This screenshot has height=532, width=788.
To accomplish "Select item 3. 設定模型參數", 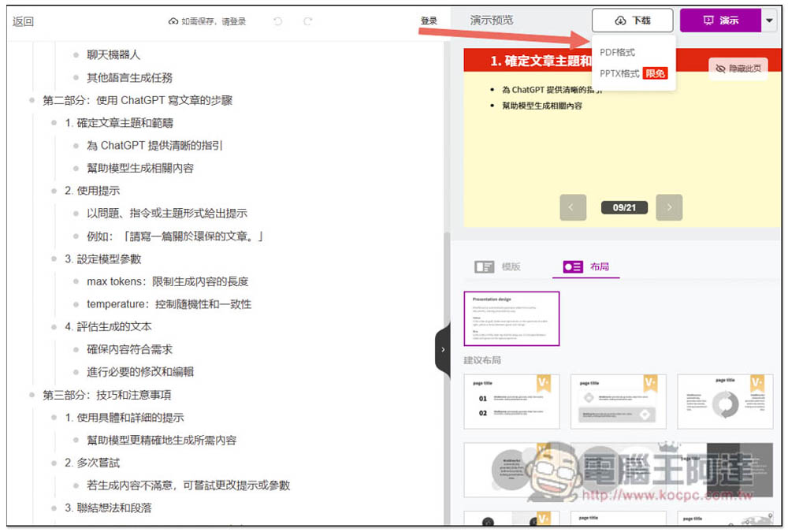I will [x=102, y=259].
